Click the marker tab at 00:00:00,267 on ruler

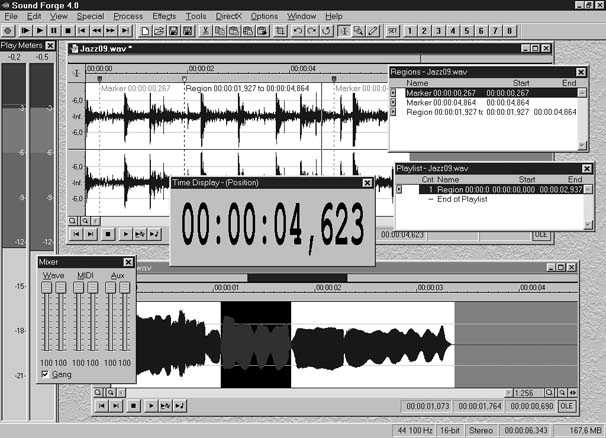pyautogui.click(x=100, y=78)
